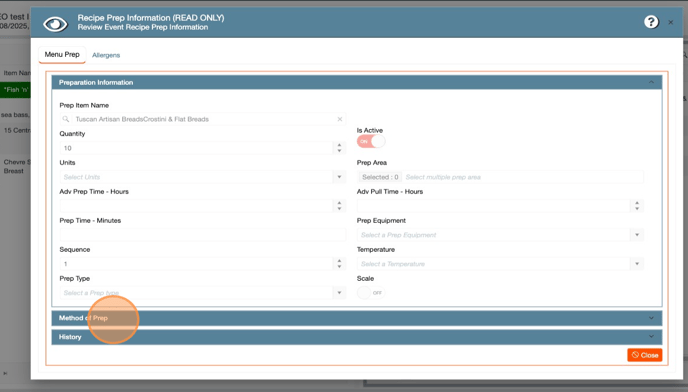Image resolution: width=688 pixels, height=392 pixels.
Task: Open the help question mark icon
Action: [x=651, y=22]
